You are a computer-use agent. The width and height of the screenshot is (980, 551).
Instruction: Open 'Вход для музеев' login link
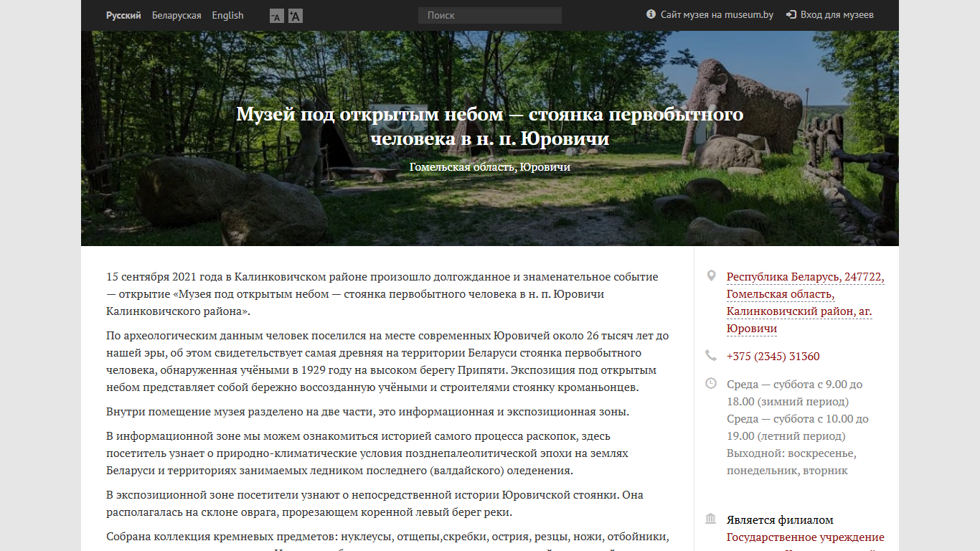click(x=837, y=14)
